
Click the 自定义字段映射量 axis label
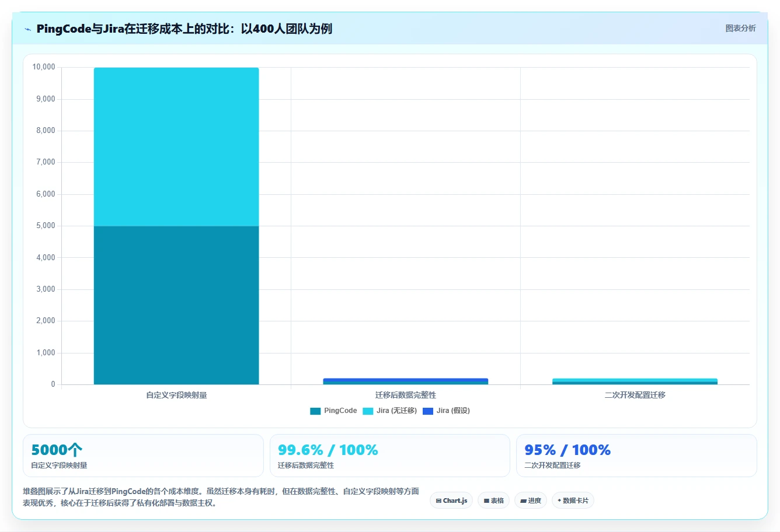point(176,395)
